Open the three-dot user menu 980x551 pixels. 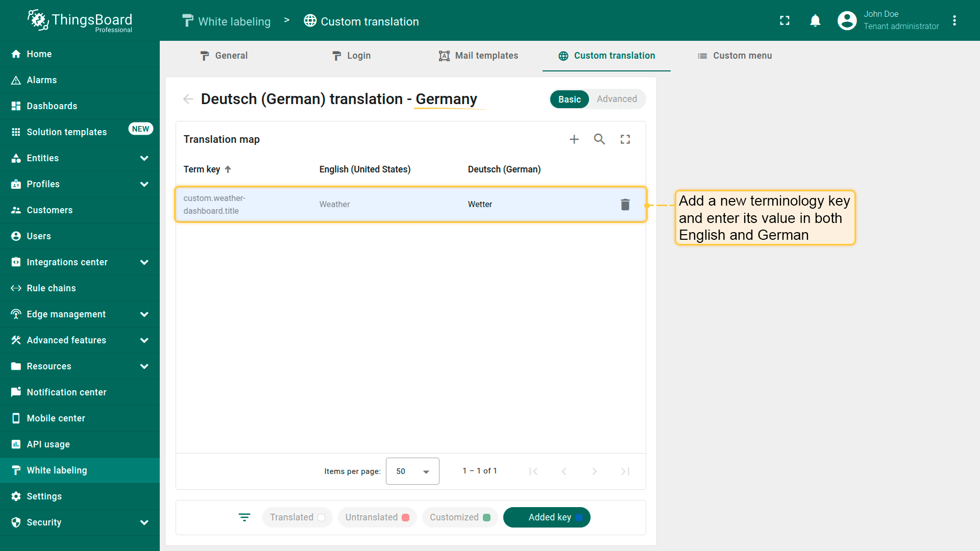(x=954, y=20)
